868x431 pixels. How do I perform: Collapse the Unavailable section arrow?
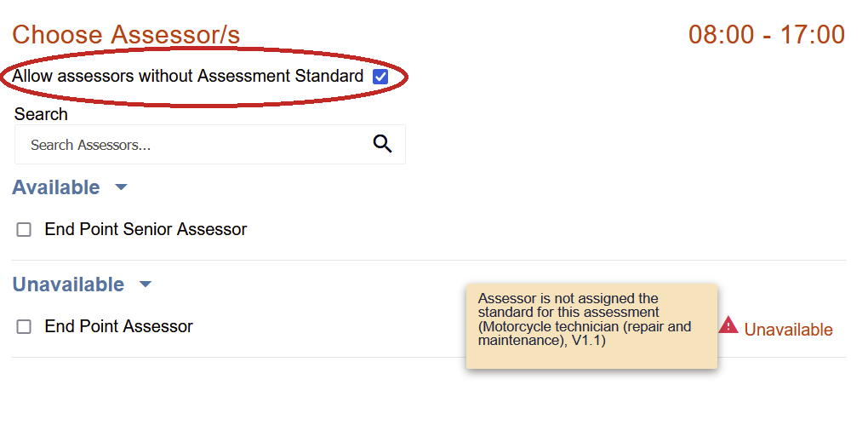[x=146, y=284]
